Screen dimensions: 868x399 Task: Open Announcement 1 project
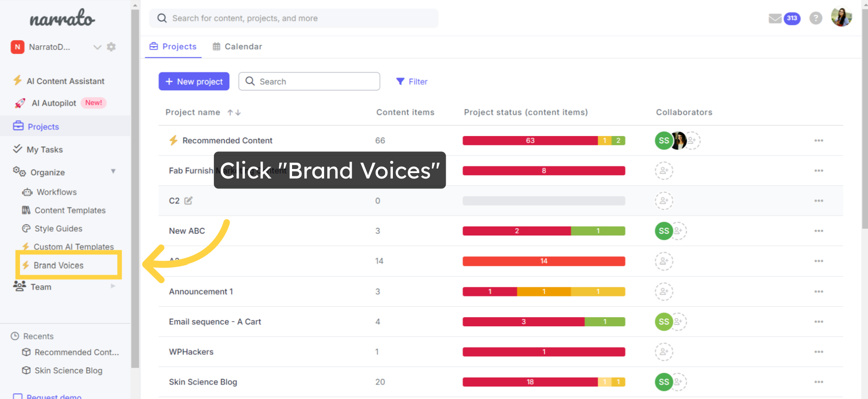(201, 291)
